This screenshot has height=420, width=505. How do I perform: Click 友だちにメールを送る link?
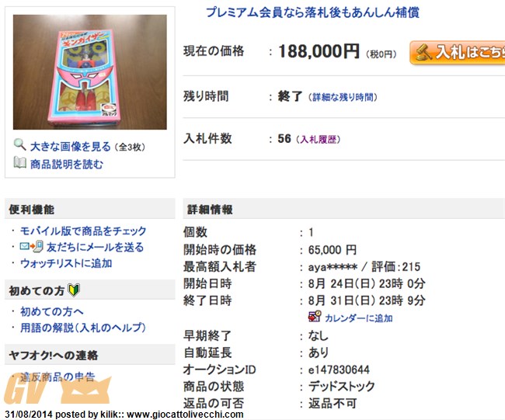[x=95, y=247]
